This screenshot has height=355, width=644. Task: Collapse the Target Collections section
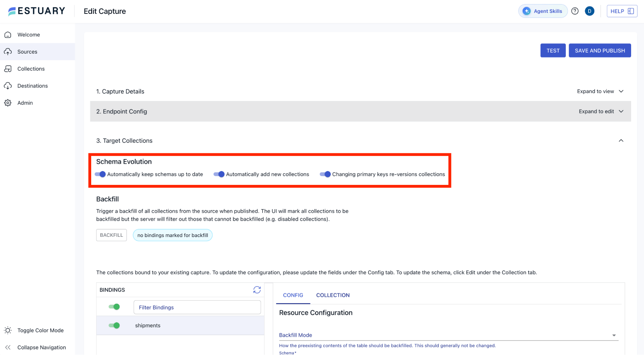621,140
